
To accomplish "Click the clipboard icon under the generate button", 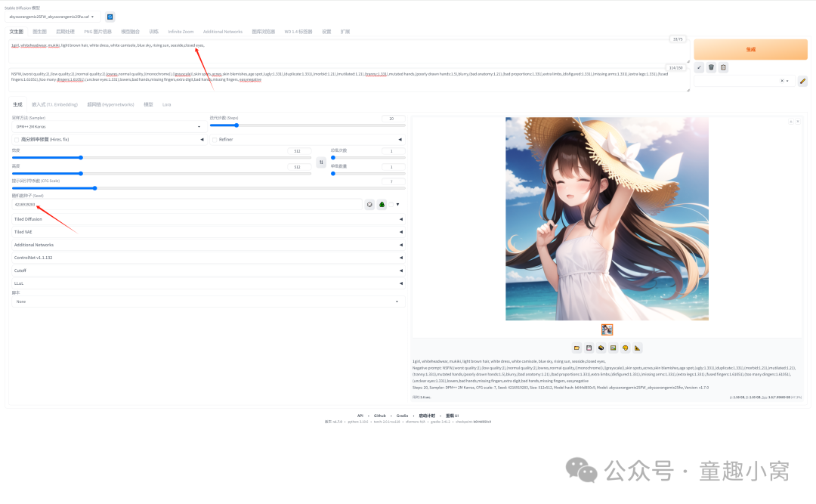I will [x=723, y=67].
